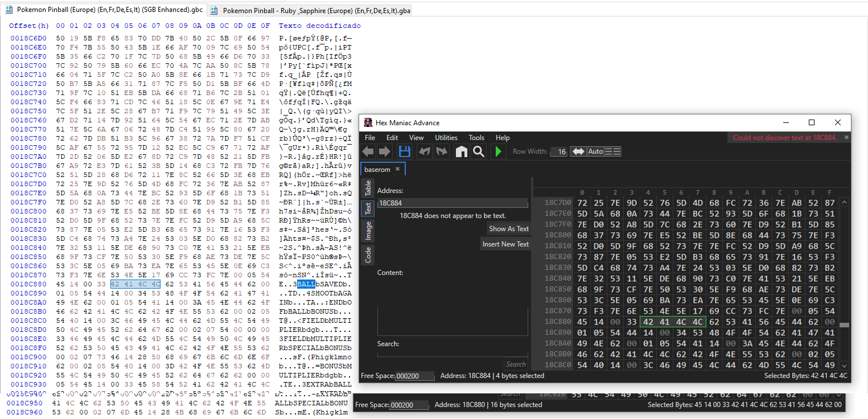The width and height of the screenshot is (868, 419).
Task: Toggle the Auto row width option
Action: click(x=595, y=151)
